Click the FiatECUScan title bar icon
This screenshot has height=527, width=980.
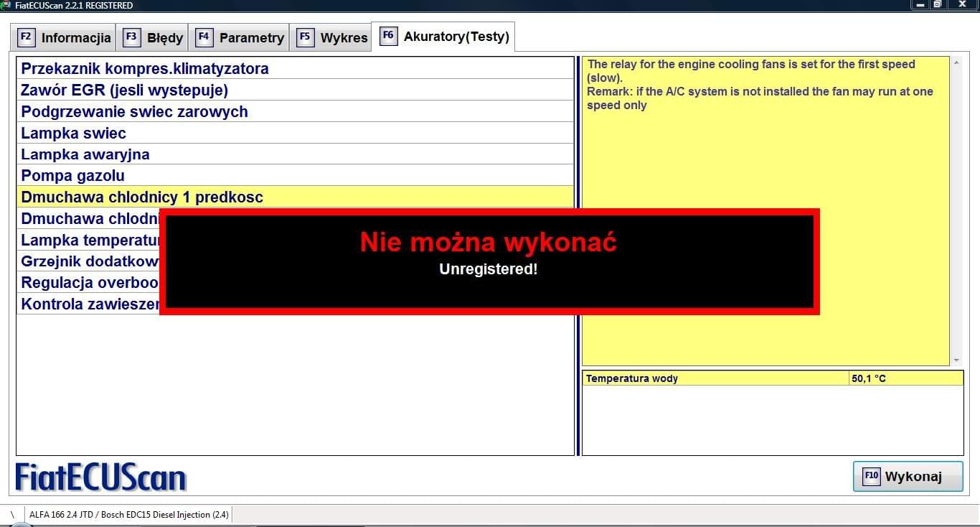point(6,5)
